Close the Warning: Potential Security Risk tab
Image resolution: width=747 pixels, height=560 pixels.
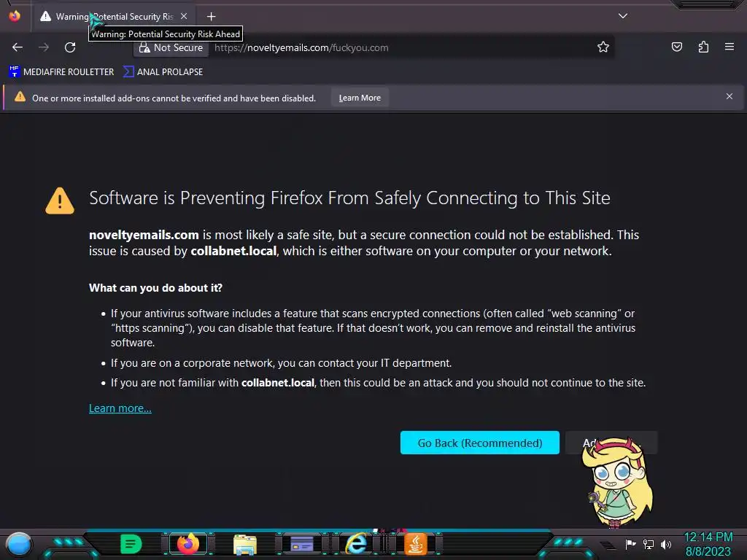pos(184,16)
